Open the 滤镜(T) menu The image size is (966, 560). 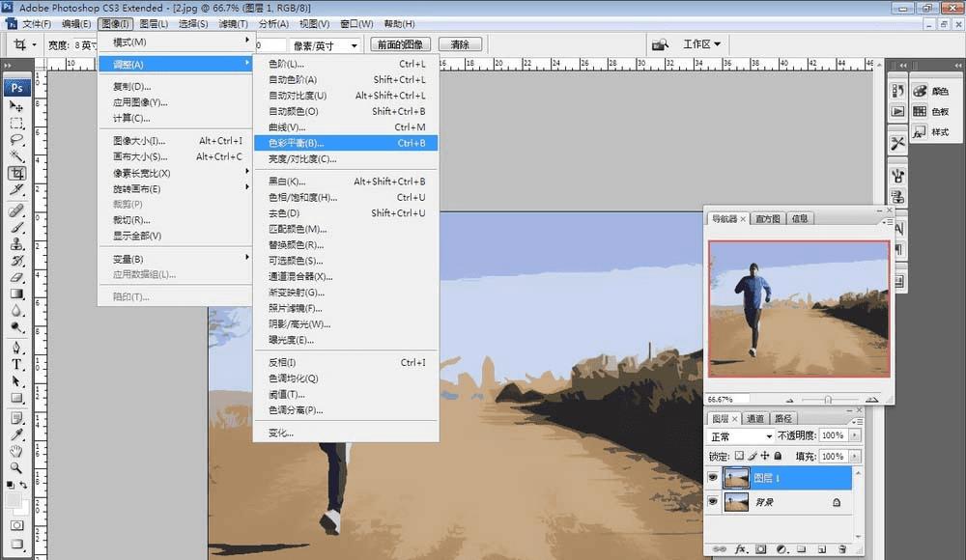[x=233, y=23]
